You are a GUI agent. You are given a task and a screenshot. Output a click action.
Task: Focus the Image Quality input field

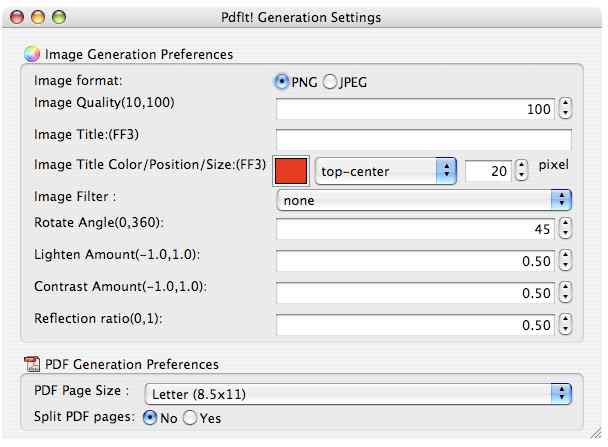[x=414, y=110]
